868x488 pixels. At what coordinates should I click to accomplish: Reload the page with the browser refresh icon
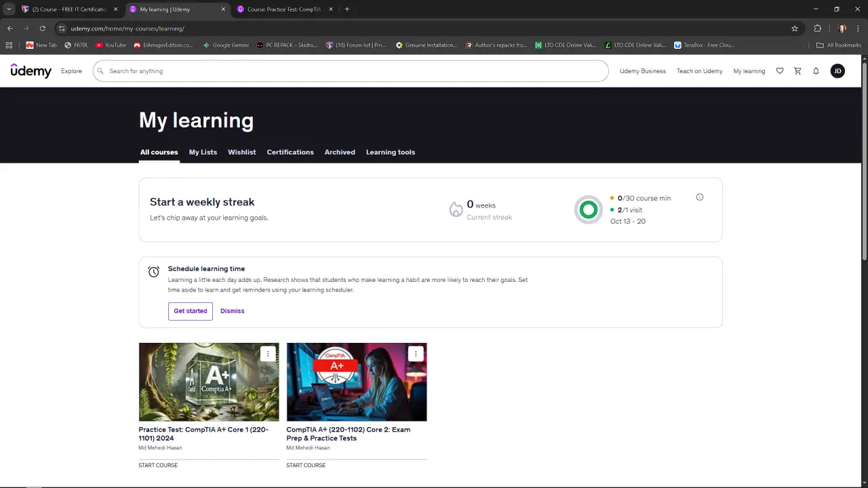(42, 28)
